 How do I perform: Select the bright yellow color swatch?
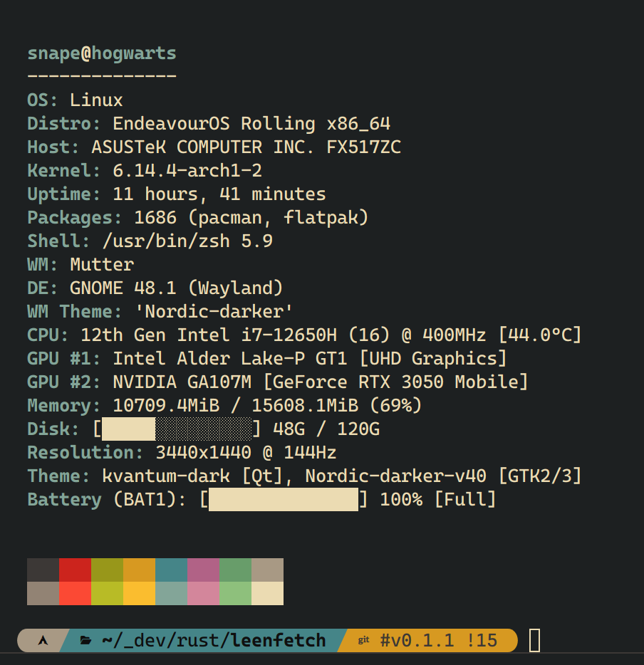pos(139,593)
